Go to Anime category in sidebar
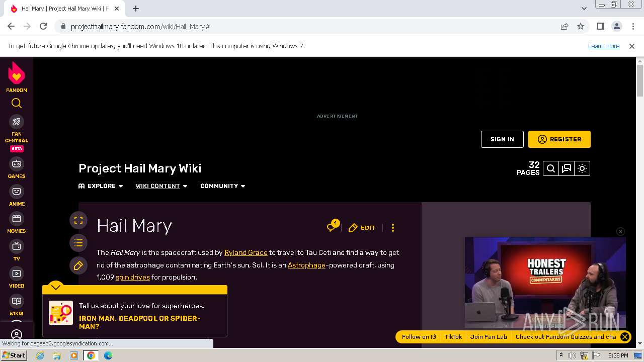 (17, 196)
